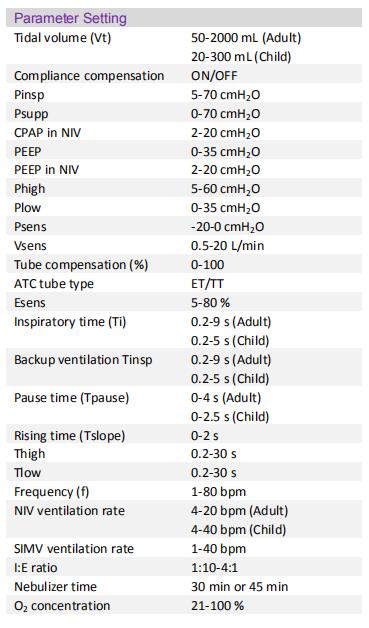Select the Frequency (f) 1-80 bpm value
The width and height of the screenshot is (369, 628).
tap(218, 492)
